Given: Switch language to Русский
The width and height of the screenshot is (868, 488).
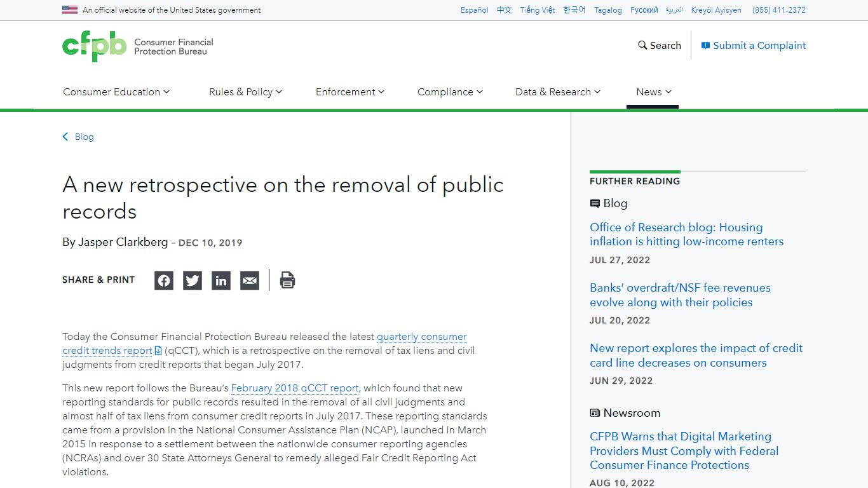Looking at the screenshot, I should [x=644, y=10].
